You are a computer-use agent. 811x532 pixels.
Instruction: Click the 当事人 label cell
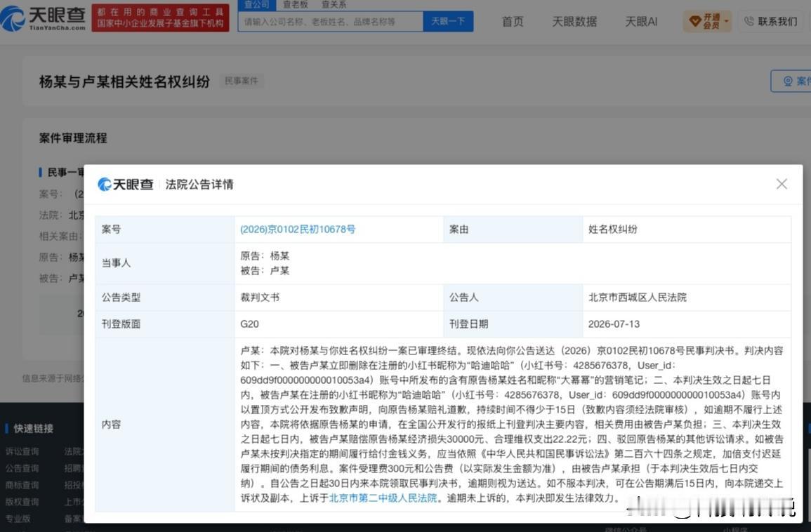click(165, 262)
